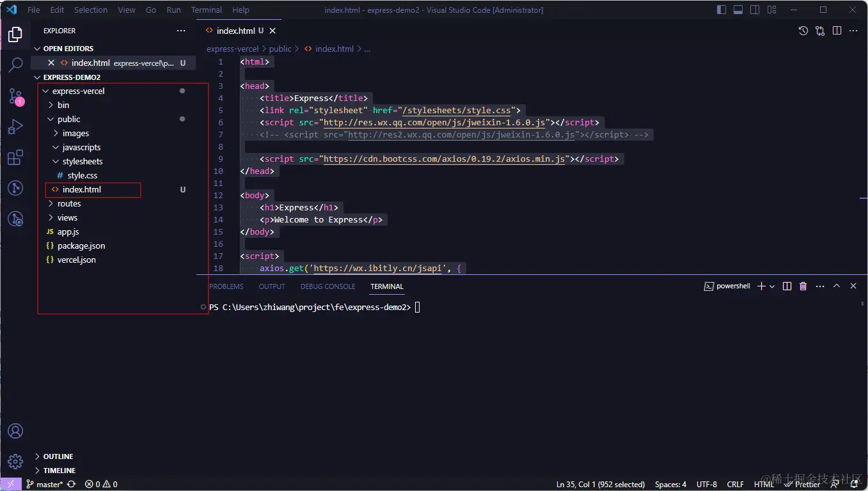The image size is (868, 491).
Task: Click the editor overview ruler scrollbar
Action: (864, 165)
